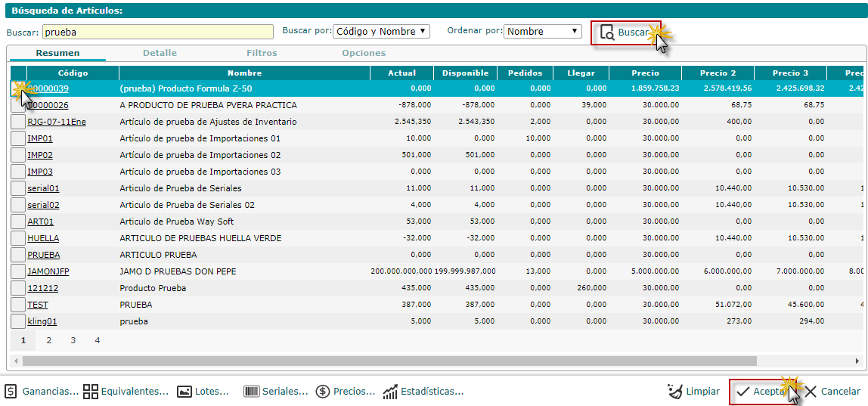
Task: Open the JAMONJFP article code link
Action: pos(48,271)
